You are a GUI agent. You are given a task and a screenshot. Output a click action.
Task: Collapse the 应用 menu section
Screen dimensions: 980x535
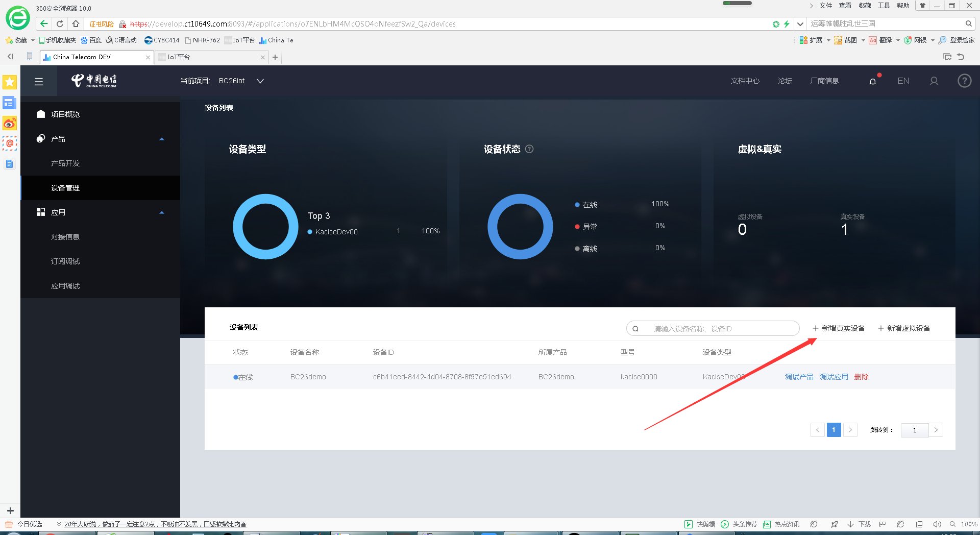pyautogui.click(x=162, y=212)
